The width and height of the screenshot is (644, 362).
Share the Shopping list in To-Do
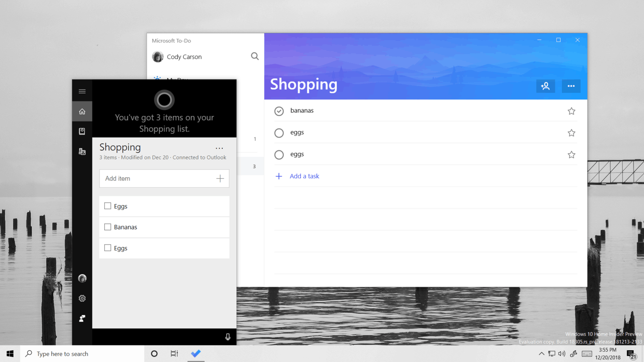point(545,86)
